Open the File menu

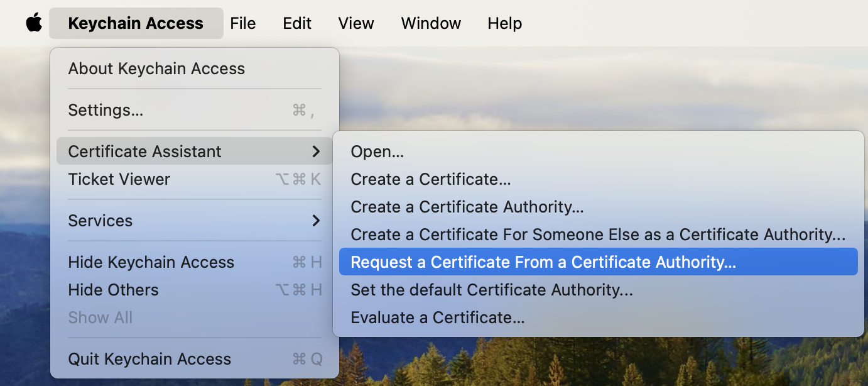242,23
